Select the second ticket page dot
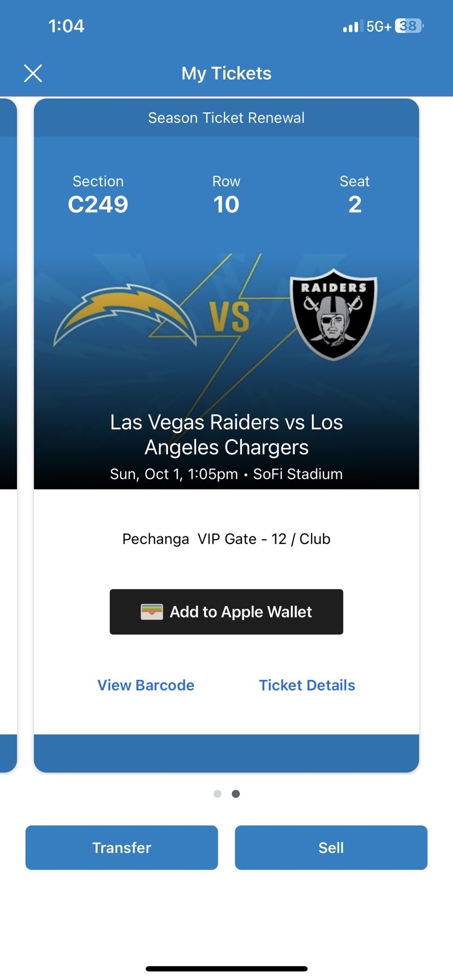This screenshot has height=980, width=453. pyautogui.click(x=235, y=794)
